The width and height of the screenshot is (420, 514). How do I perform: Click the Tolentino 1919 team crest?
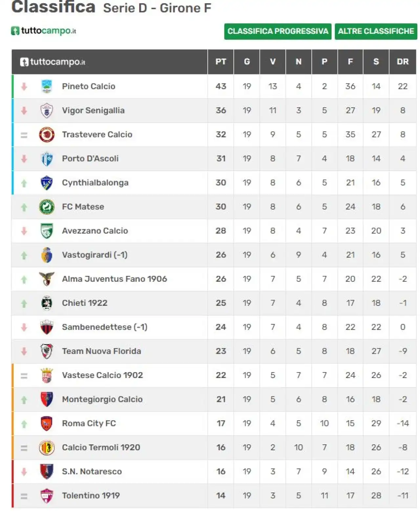click(x=47, y=496)
